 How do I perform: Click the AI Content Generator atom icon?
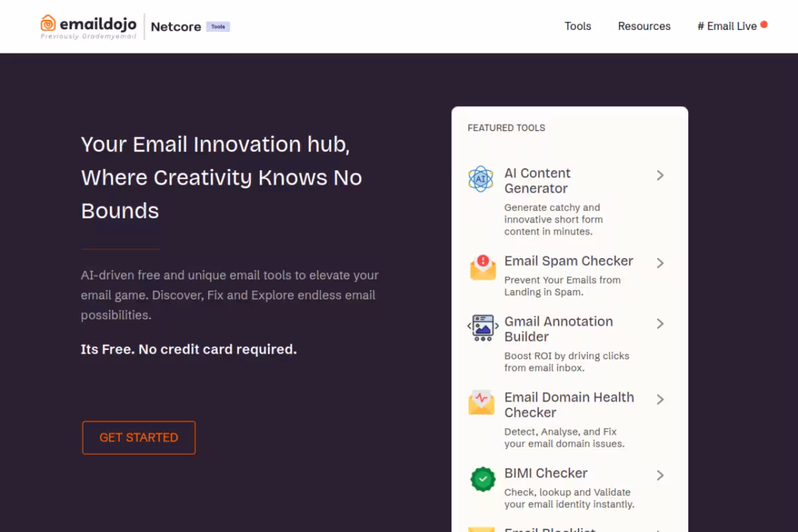[x=481, y=179]
